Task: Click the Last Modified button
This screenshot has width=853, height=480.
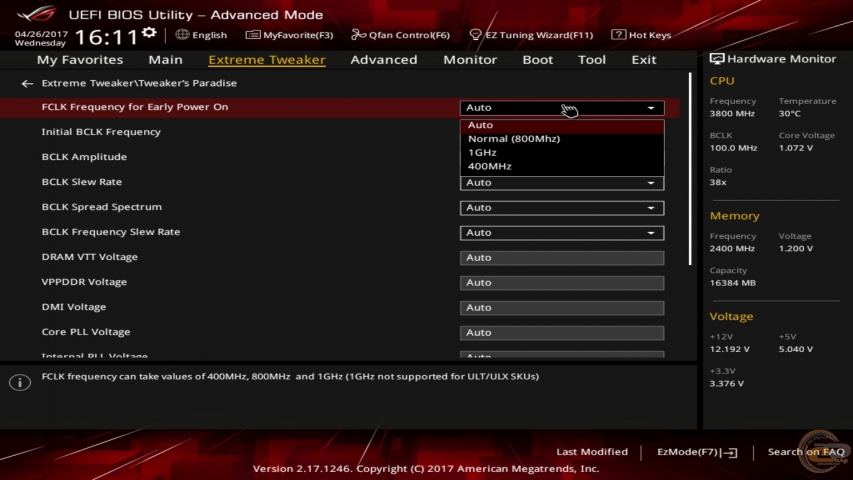Action: 592,452
